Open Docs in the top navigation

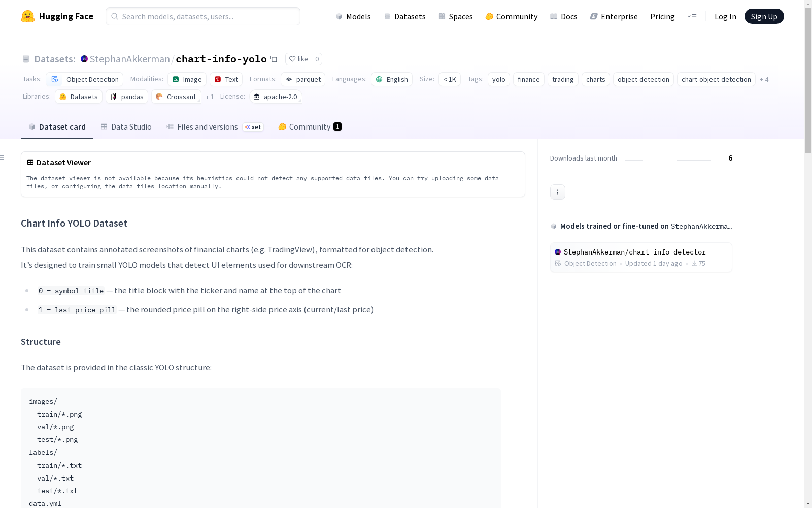563,16
